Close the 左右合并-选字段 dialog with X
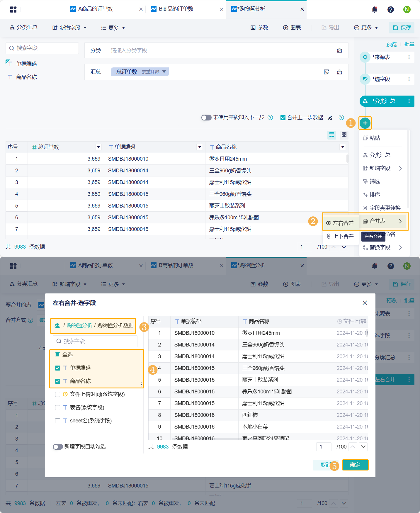Screen dimensions: 420x513 click(365, 303)
